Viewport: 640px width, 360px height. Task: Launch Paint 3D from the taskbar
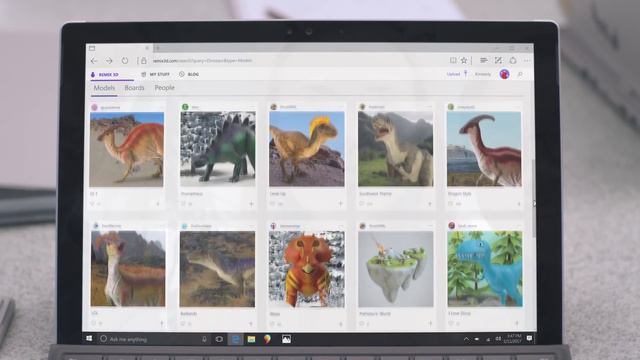pos(267,339)
